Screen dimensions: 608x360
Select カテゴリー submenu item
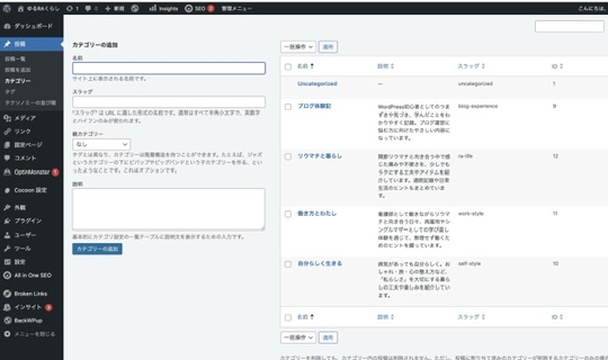point(17,81)
